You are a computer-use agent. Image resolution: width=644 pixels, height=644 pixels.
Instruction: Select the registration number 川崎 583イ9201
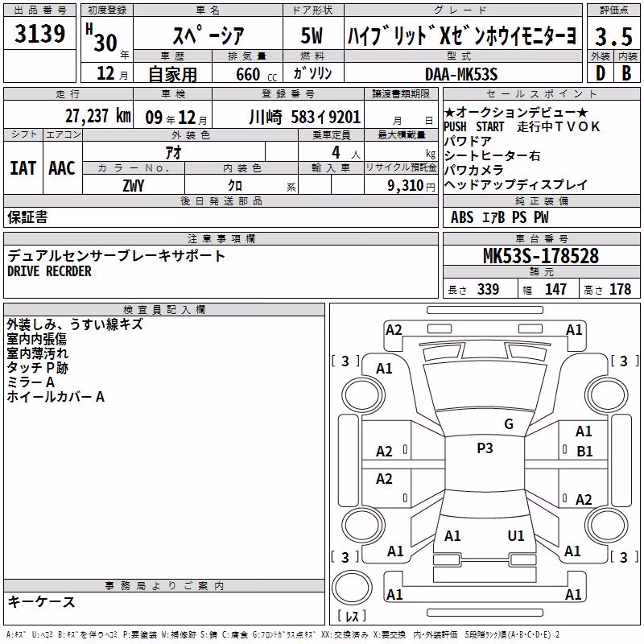305,117
